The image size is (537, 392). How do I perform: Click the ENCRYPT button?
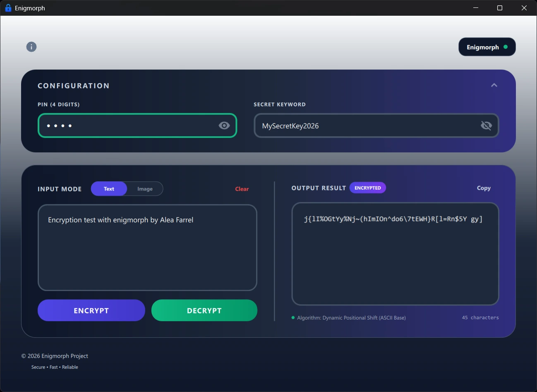tap(91, 310)
